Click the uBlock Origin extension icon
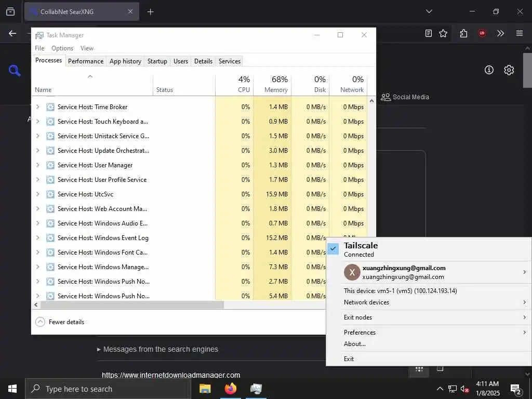This screenshot has height=399, width=532. coord(482,33)
